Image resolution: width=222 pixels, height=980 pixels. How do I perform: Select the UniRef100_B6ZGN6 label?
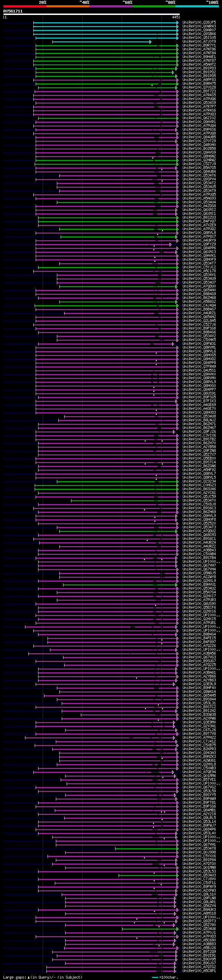(x=199, y=466)
